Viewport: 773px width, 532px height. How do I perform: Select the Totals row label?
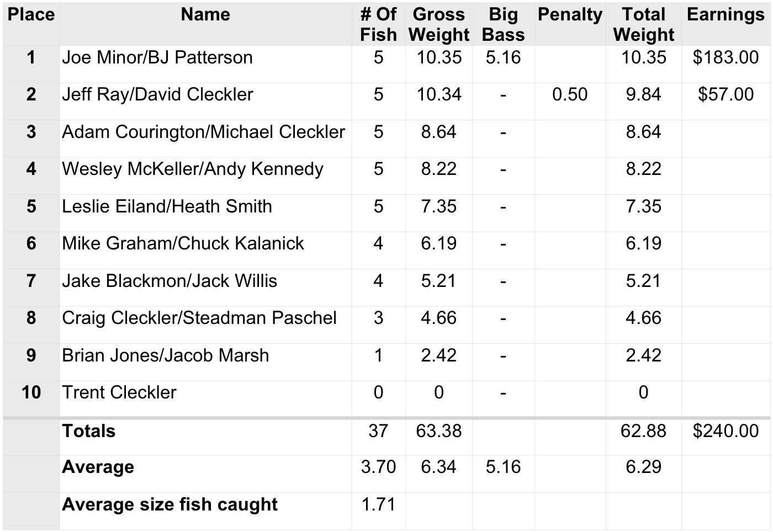89,432
